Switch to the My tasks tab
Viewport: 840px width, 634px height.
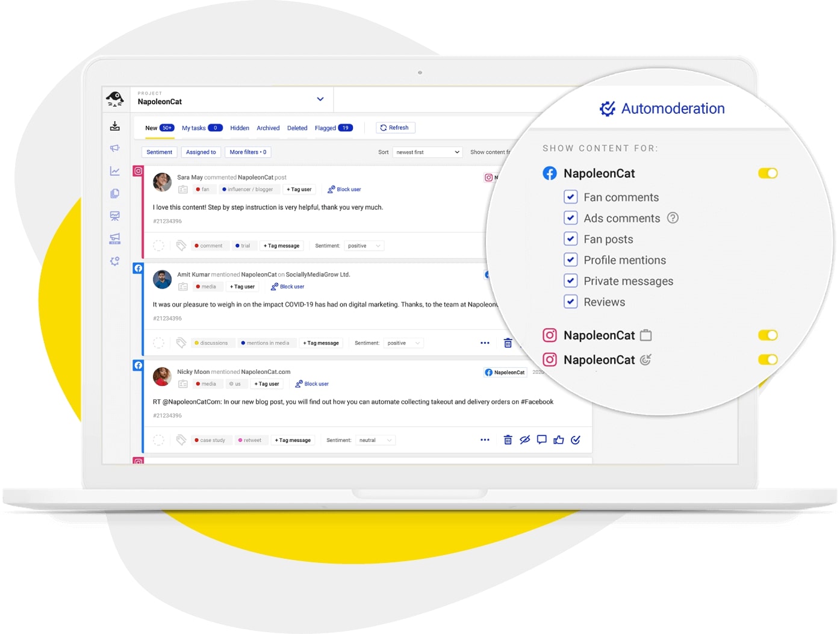coord(202,128)
